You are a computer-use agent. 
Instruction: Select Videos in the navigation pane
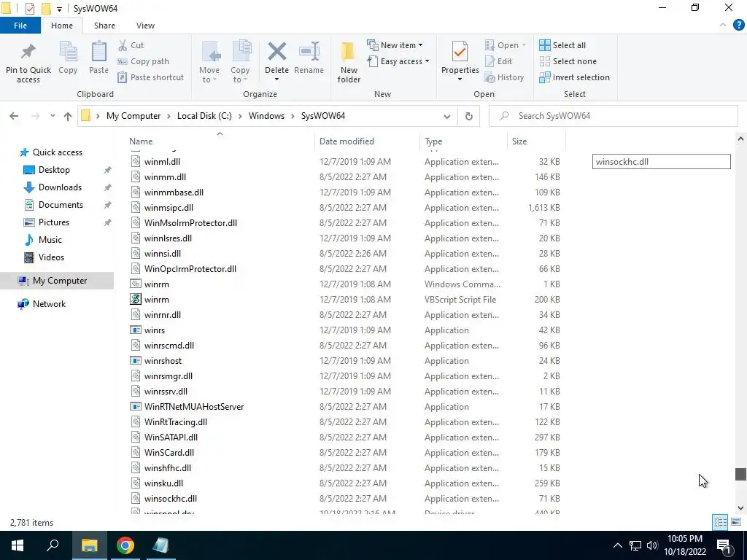click(x=51, y=257)
